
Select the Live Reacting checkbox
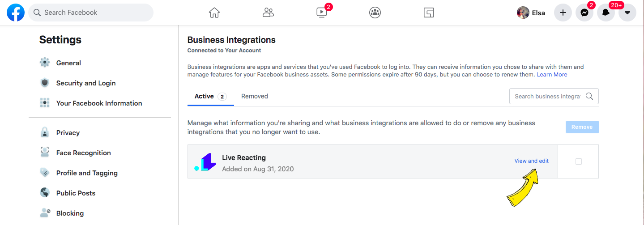pyautogui.click(x=579, y=161)
